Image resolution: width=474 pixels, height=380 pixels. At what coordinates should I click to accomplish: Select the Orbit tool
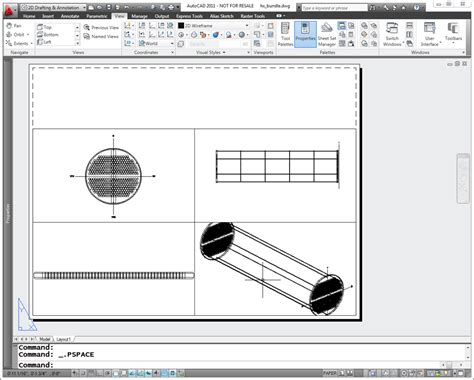coord(16,34)
